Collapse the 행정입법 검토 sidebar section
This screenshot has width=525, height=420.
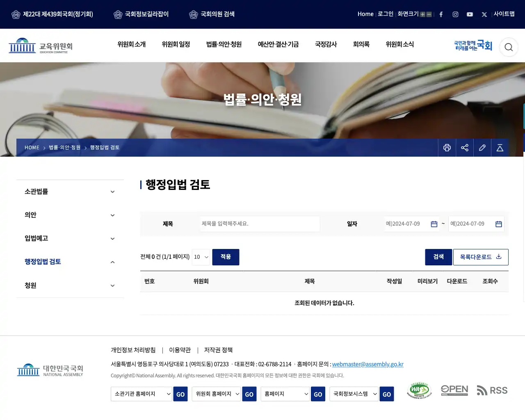(x=70, y=262)
